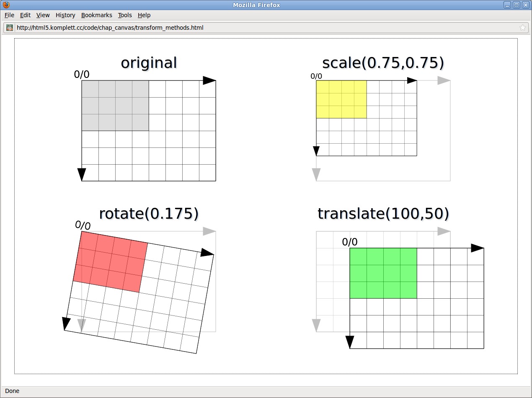Bookmark page with the star icon
The height and width of the screenshot is (398, 532).
click(x=522, y=28)
